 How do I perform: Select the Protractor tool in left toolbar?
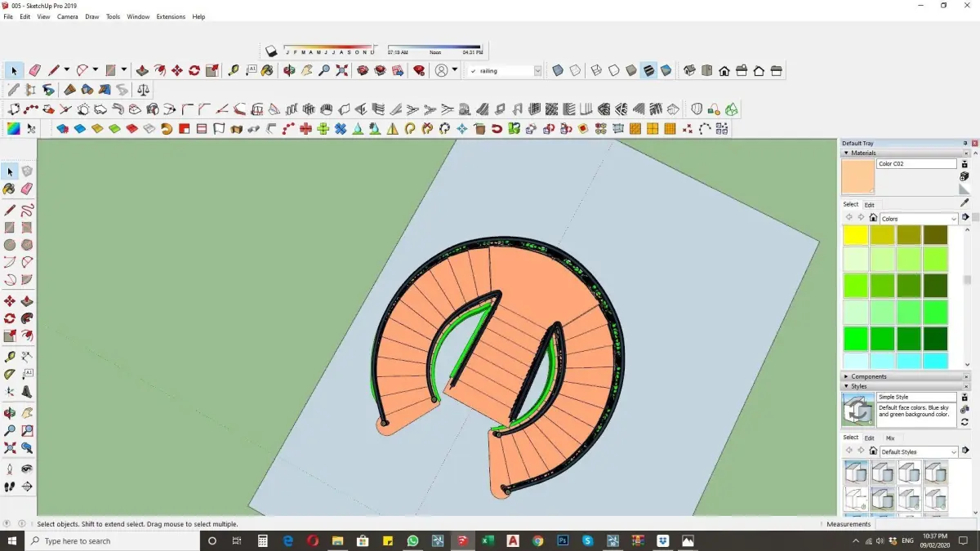(10, 374)
